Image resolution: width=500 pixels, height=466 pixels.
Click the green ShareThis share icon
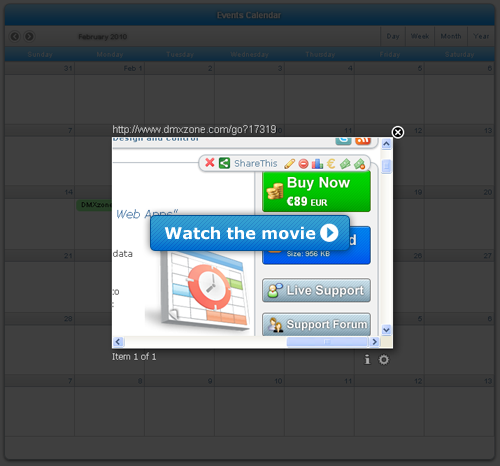click(224, 163)
